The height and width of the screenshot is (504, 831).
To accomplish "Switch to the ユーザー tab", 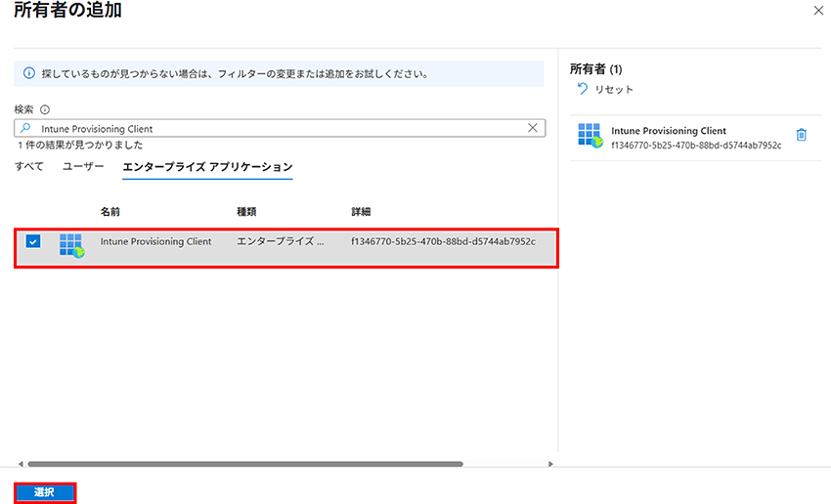I will (x=83, y=166).
